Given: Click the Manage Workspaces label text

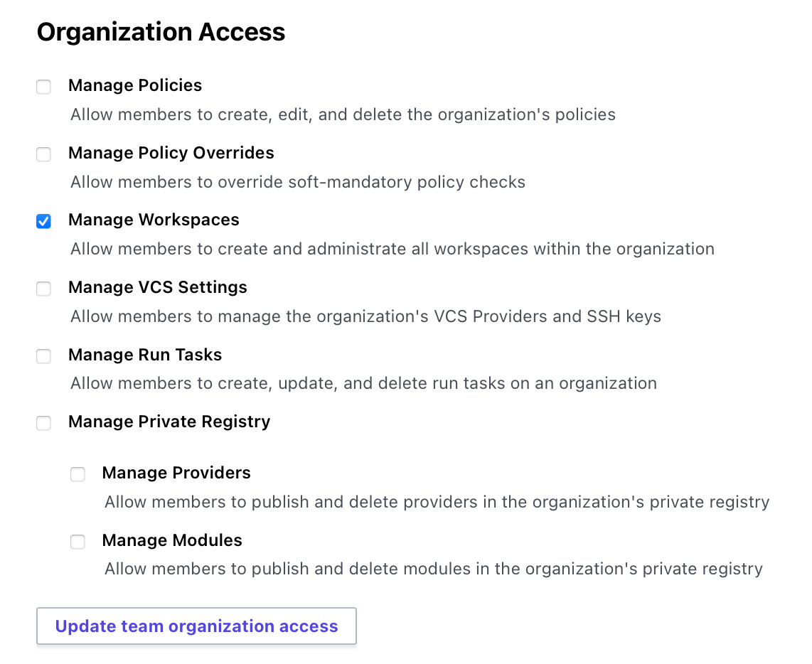Looking at the screenshot, I should point(154,220).
